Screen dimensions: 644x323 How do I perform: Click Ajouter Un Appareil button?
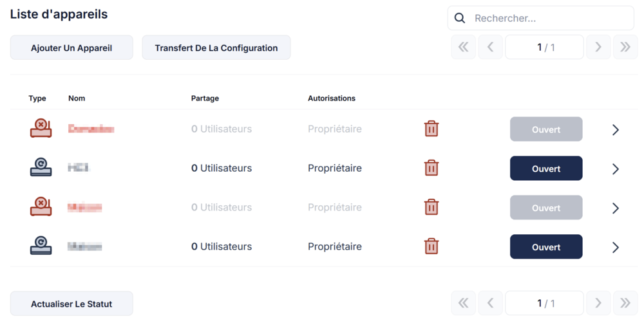(71, 48)
